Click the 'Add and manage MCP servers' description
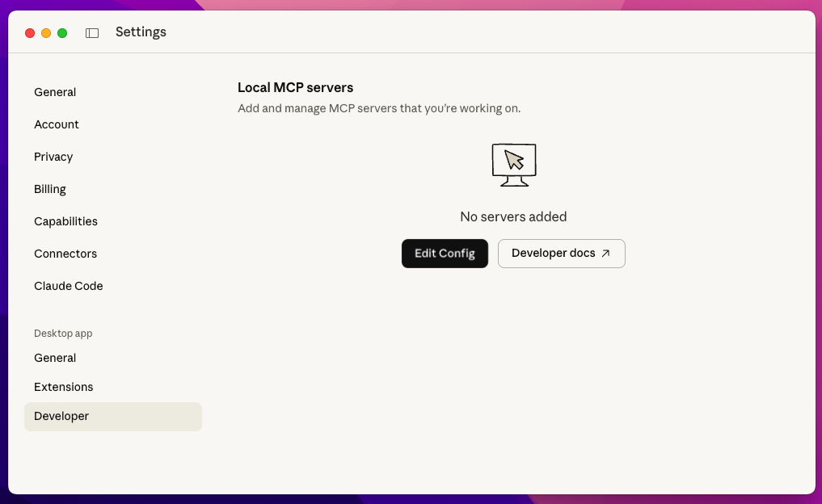This screenshot has width=822, height=504. point(379,108)
